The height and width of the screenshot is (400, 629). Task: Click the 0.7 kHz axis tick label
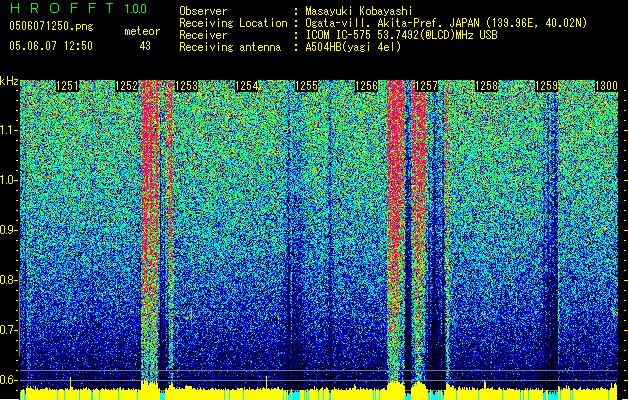click(x=8, y=330)
